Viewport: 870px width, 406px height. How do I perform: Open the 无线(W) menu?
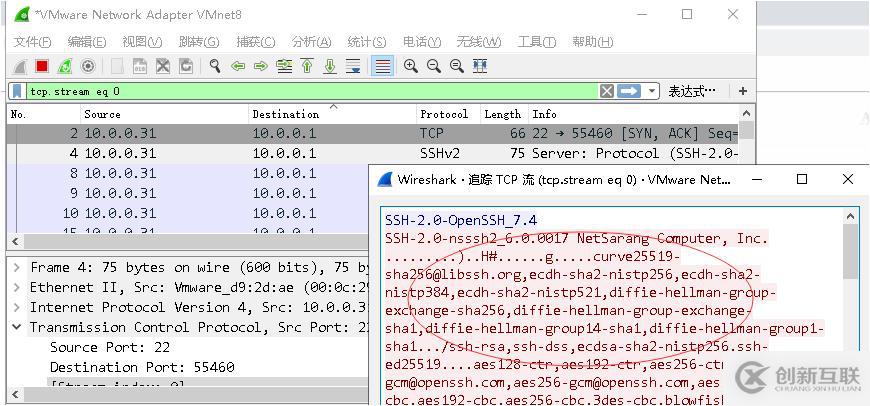coord(479,42)
